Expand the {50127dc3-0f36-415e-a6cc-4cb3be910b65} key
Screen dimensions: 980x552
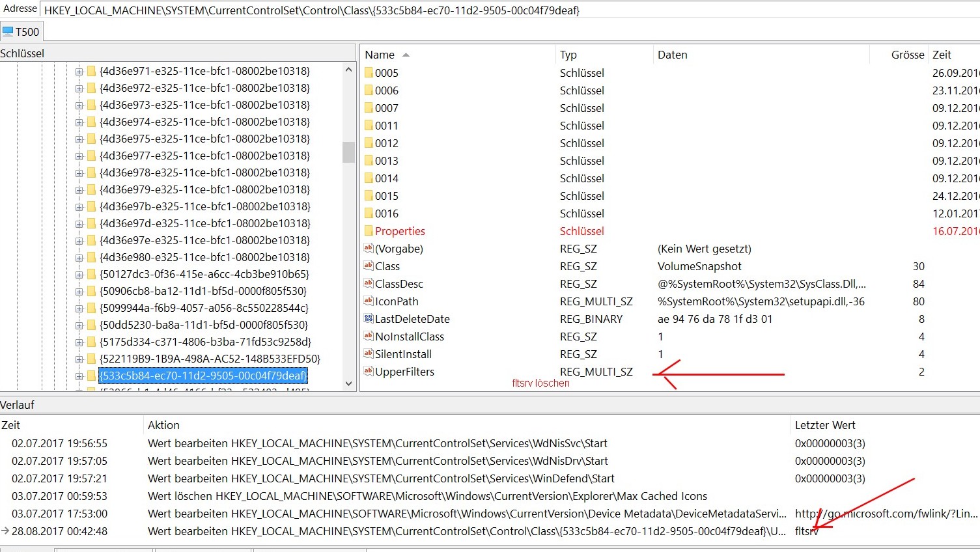click(79, 274)
